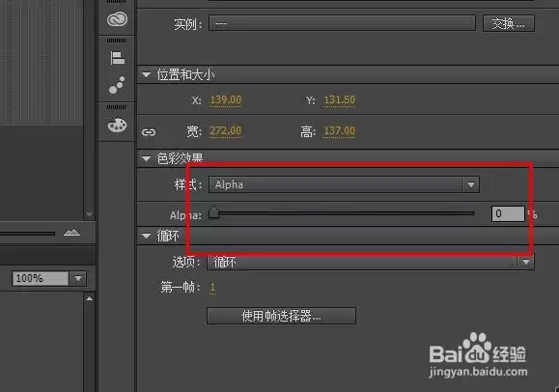
Task: Click the mountain zoom icon beside timeline slider
Action: [71, 233]
